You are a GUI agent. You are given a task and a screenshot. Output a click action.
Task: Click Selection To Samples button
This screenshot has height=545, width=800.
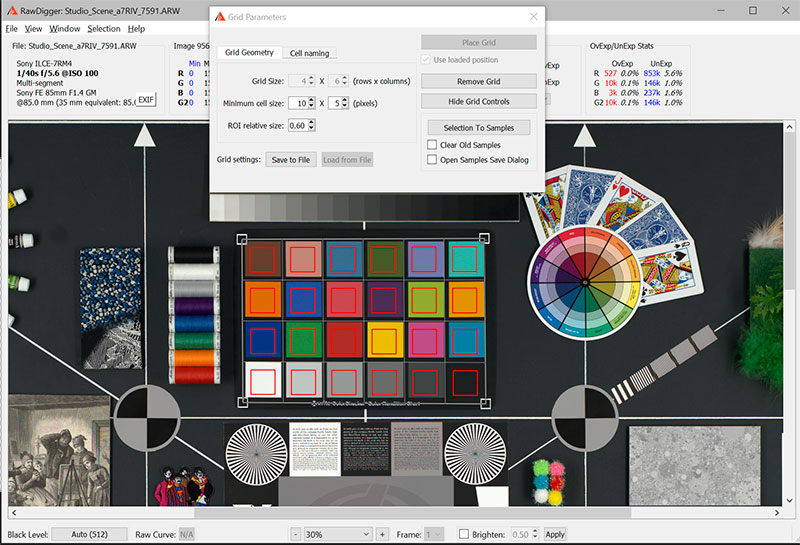(x=479, y=128)
